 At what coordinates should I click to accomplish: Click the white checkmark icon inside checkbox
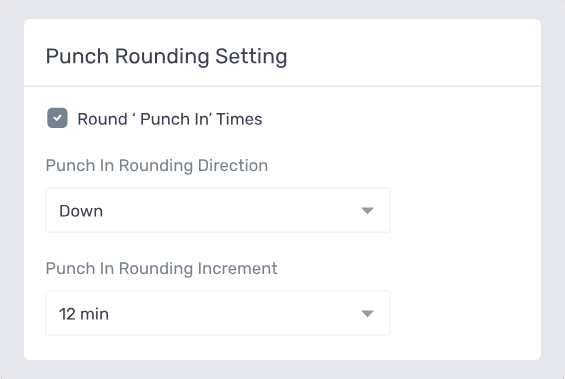coord(57,118)
